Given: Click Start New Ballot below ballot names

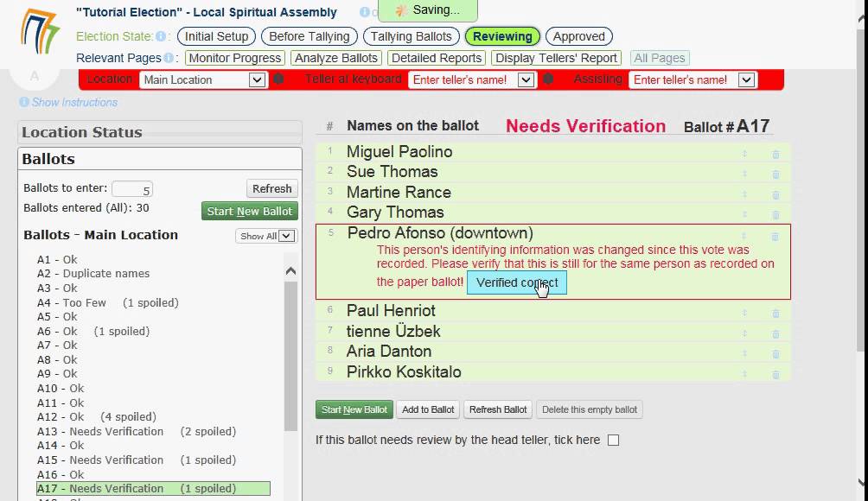Looking at the screenshot, I should pos(354,409).
